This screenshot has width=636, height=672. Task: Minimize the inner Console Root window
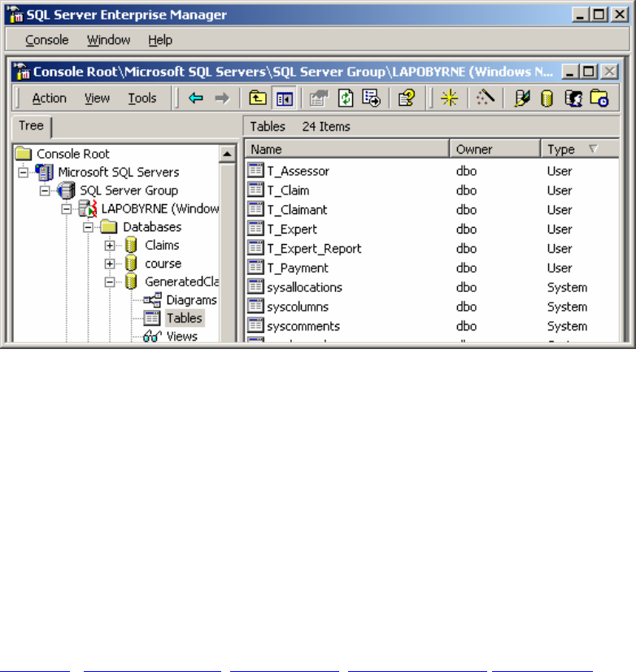coord(569,72)
